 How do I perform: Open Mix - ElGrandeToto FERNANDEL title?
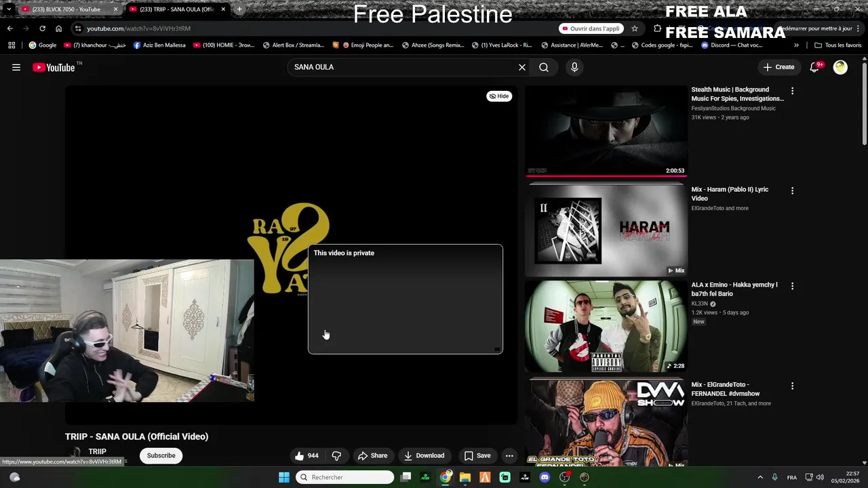tap(725, 389)
